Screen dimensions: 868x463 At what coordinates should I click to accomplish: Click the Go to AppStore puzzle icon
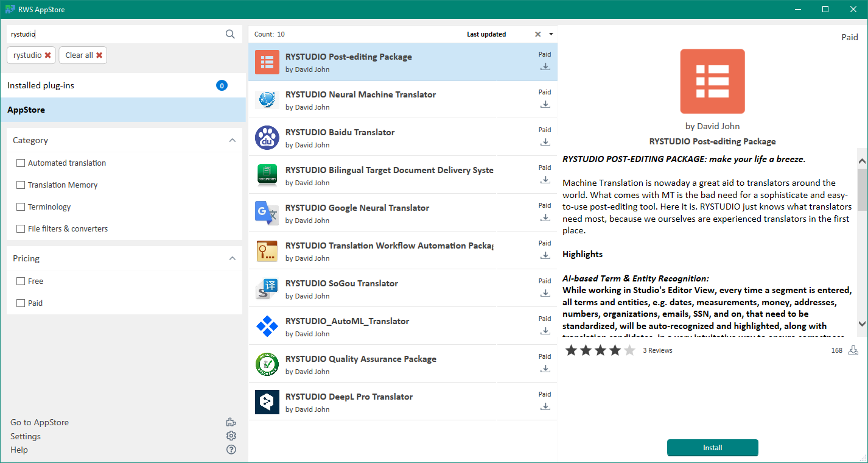pyautogui.click(x=231, y=422)
